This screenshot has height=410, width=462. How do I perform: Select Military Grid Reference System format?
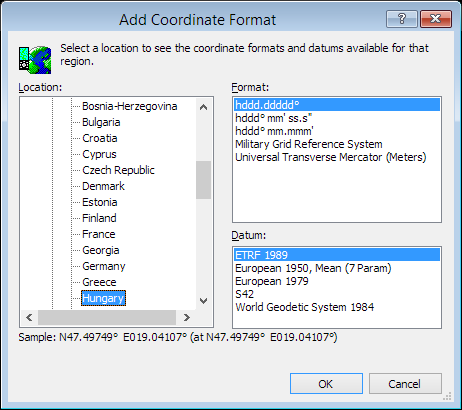coord(337,144)
